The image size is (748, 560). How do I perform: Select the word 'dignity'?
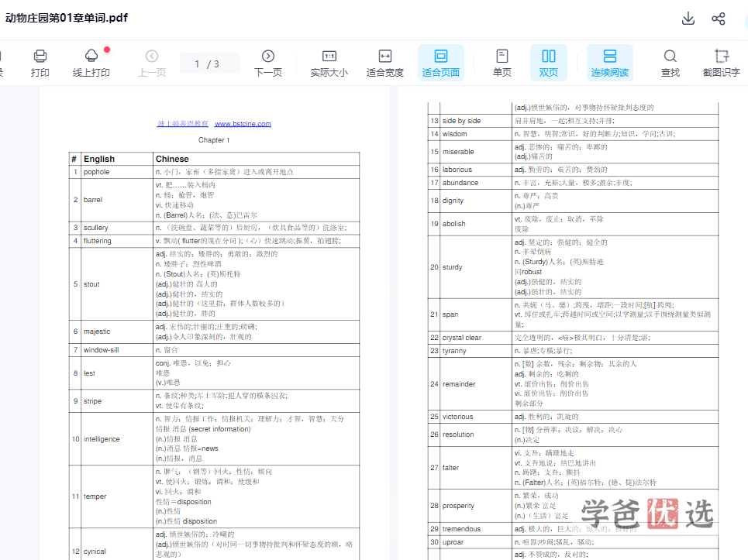point(453,200)
